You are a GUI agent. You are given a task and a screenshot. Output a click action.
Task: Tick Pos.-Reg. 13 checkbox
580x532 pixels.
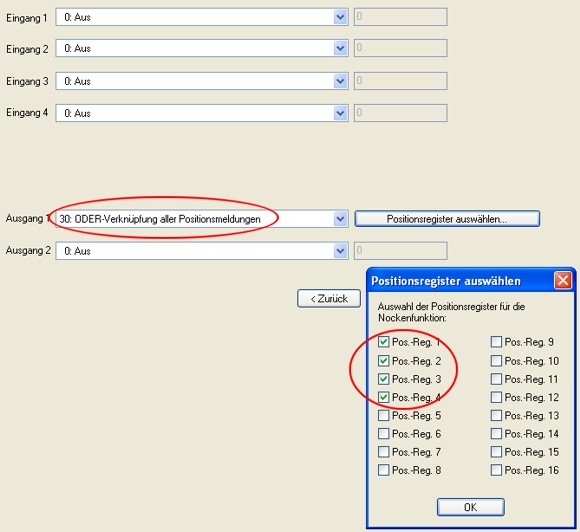pyautogui.click(x=496, y=415)
